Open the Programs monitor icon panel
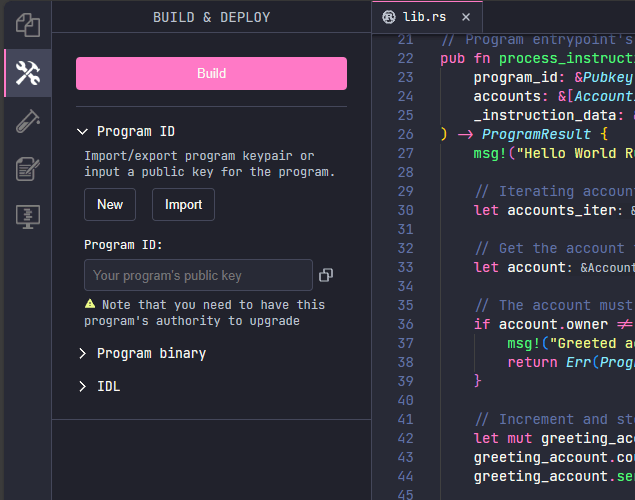Image resolution: width=635 pixels, height=500 pixels. point(27,217)
